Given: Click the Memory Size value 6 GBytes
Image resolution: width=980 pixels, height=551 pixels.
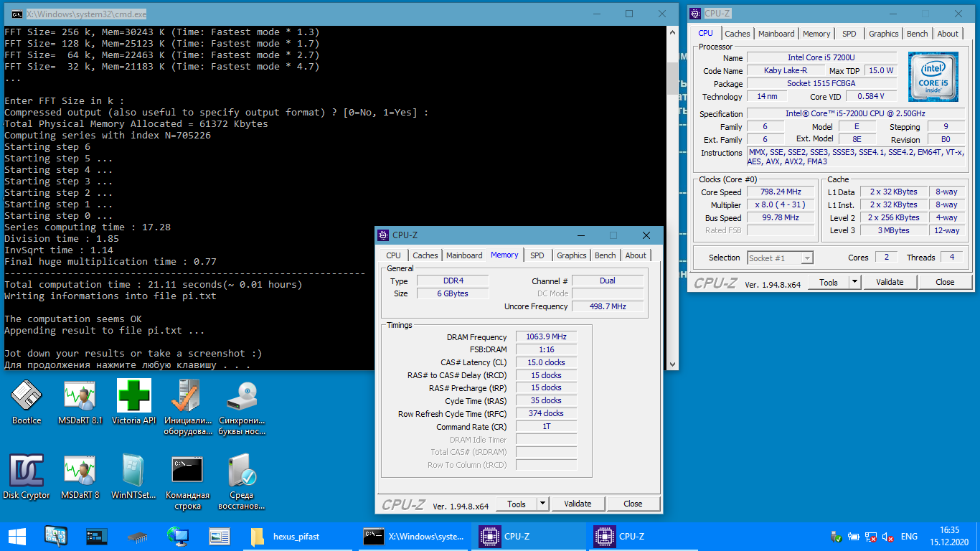Looking at the screenshot, I should [x=453, y=293].
